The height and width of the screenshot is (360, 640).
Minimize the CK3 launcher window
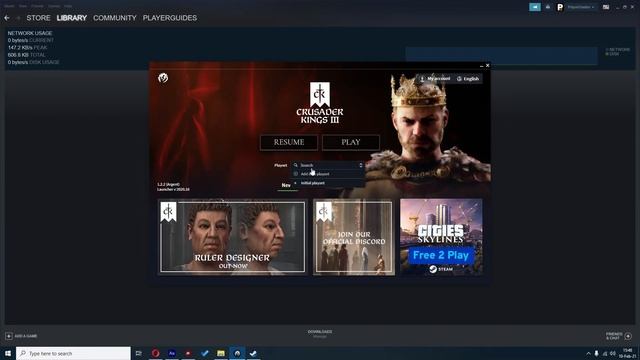pos(482,66)
